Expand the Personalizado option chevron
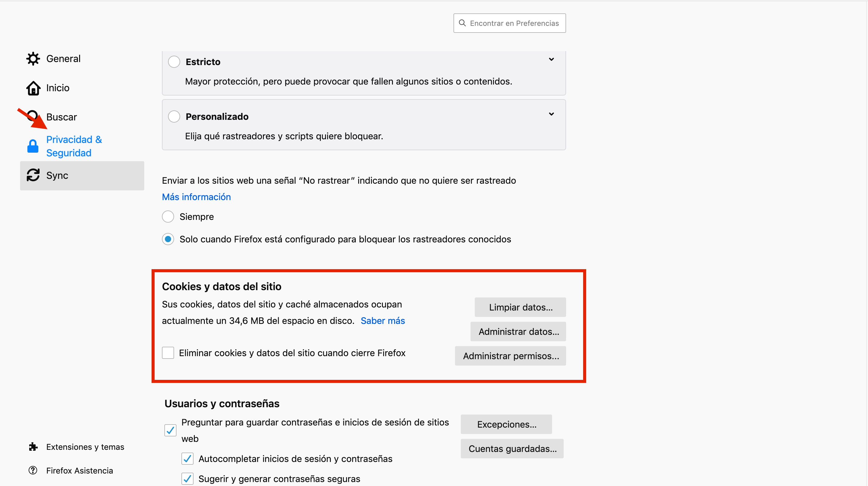This screenshot has width=868, height=486. click(551, 114)
